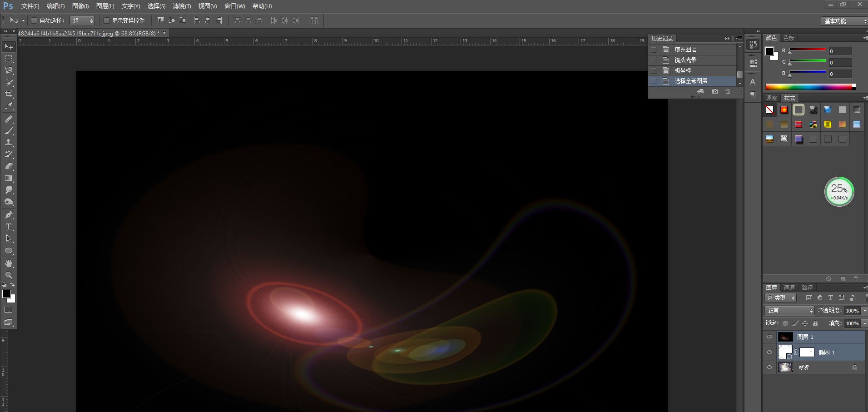Open the 不透明度 opacity slider dropdown
This screenshot has width=868, height=412.
(864, 311)
